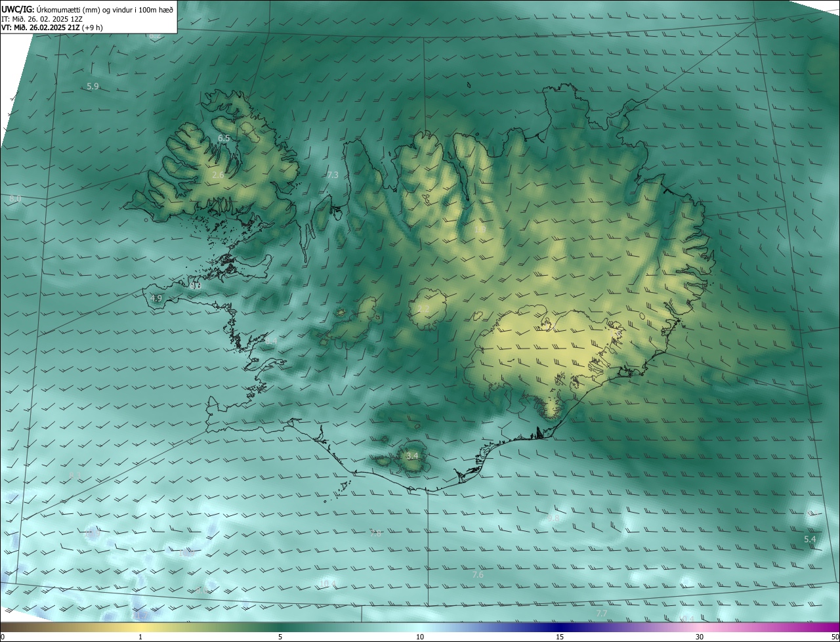Click the color scale tick labeled 50
The height and width of the screenshot is (642, 840).
click(x=835, y=637)
